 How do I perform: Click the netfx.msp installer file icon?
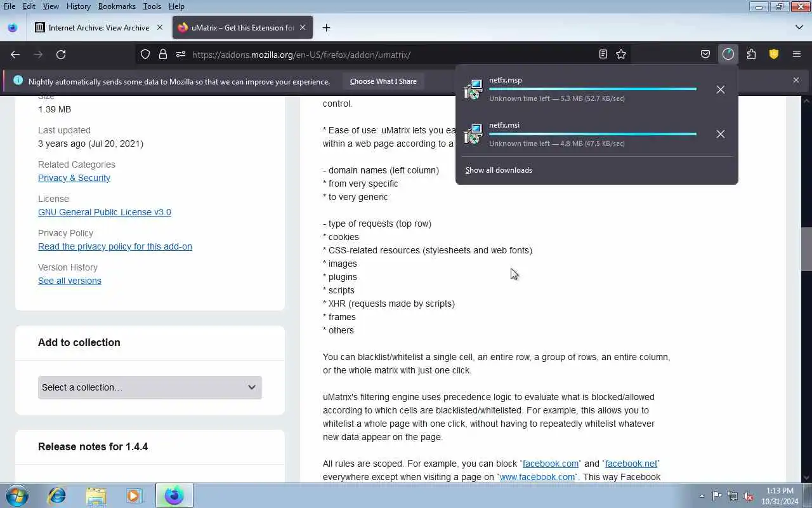pyautogui.click(x=473, y=90)
